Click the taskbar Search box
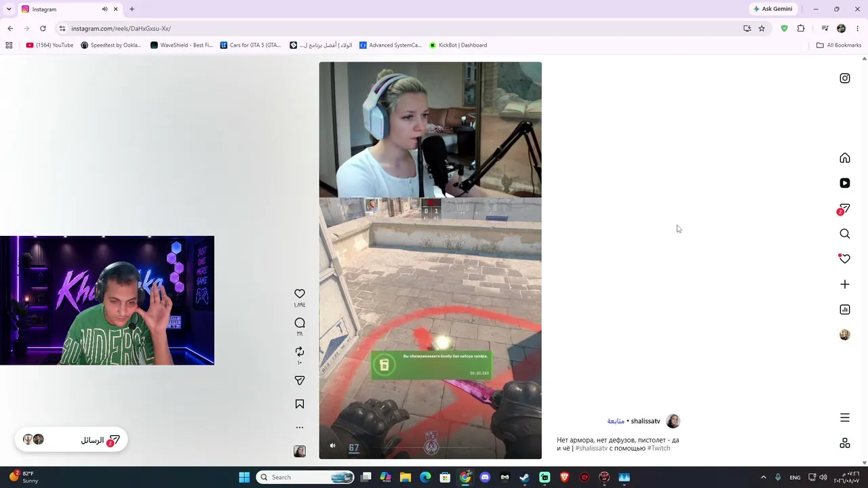The image size is (868, 488). (306, 477)
